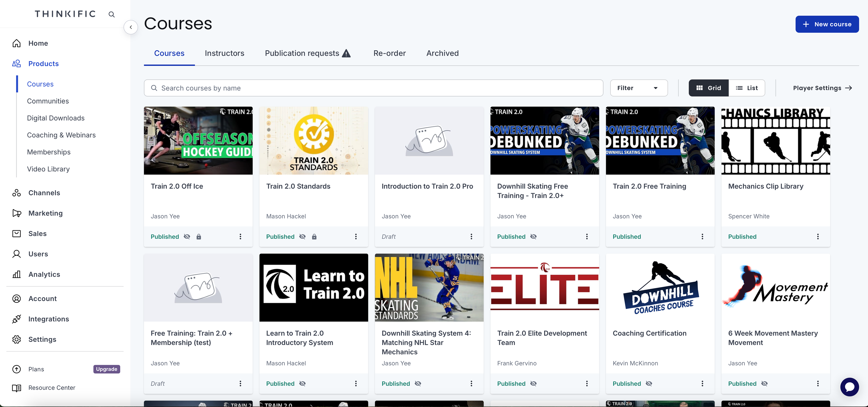Open the Marketing sidebar section
Viewport: 868px width, 407px height.
[x=45, y=213]
